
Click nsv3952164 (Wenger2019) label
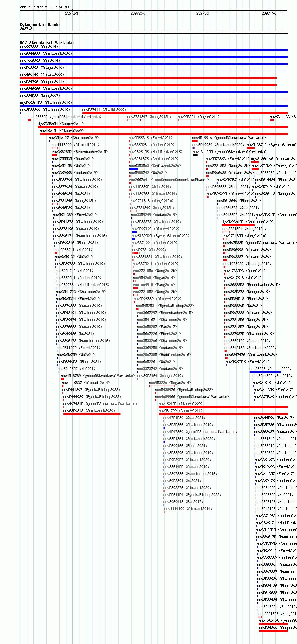coord(160,376)
